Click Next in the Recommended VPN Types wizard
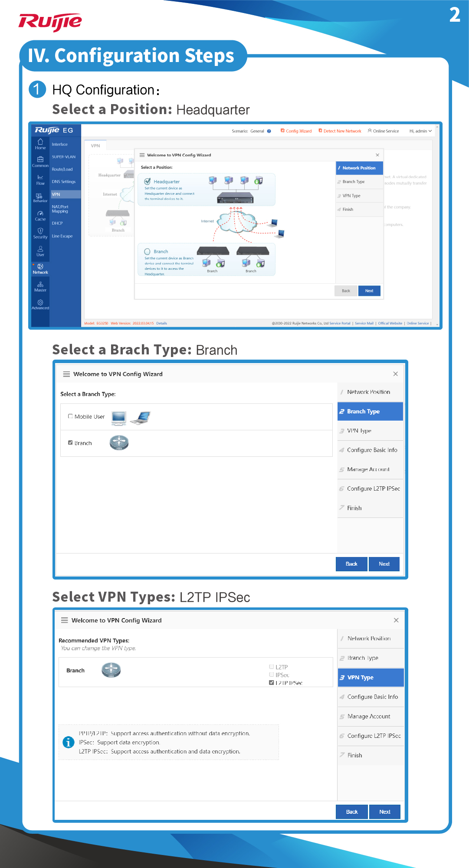Screen dimensions: 469x868 coord(385,812)
